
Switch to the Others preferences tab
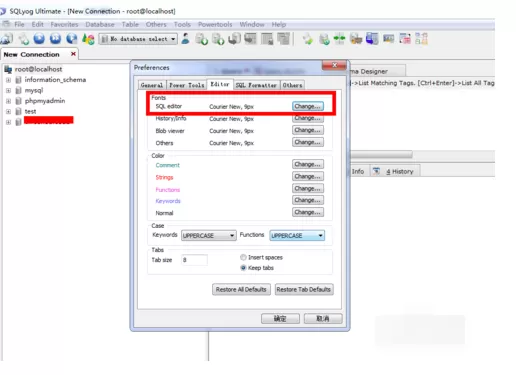coord(292,85)
